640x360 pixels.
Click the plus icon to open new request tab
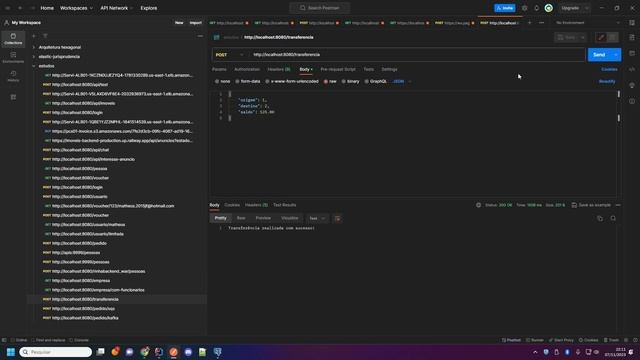[529, 23]
